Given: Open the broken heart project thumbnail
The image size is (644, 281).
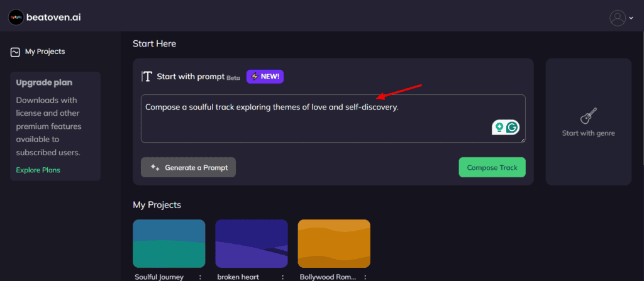Looking at the screenshot, I should [x=252, y=244].
